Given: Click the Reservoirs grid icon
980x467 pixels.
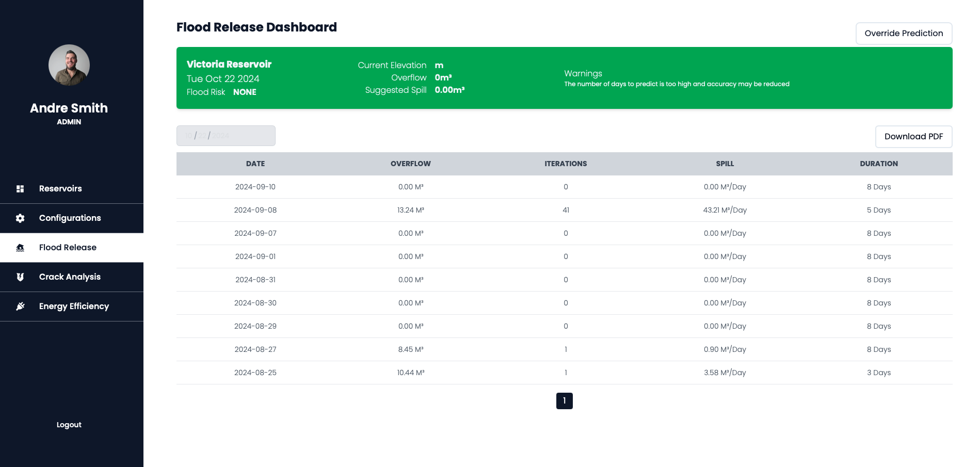Looking at the screenshot, I should coord(20,189).
